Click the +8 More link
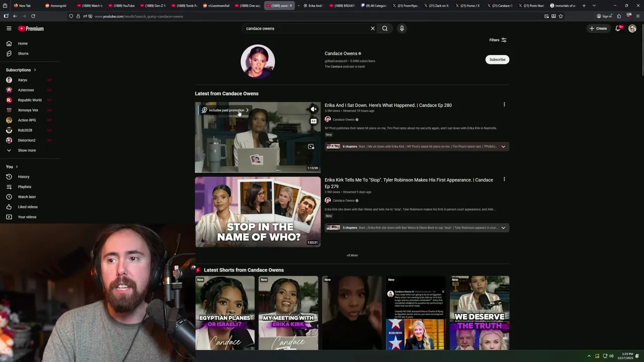 (x=352, y=255)
